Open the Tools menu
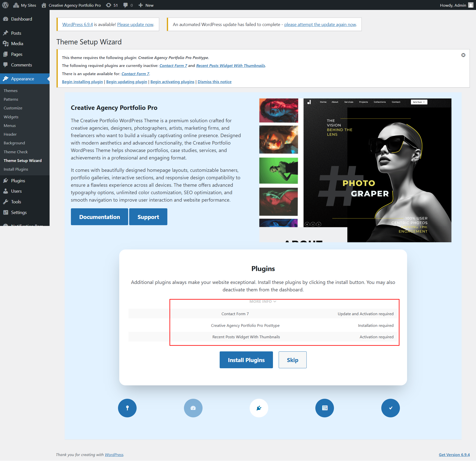476x461 pixels. click(x=25, y=202)
